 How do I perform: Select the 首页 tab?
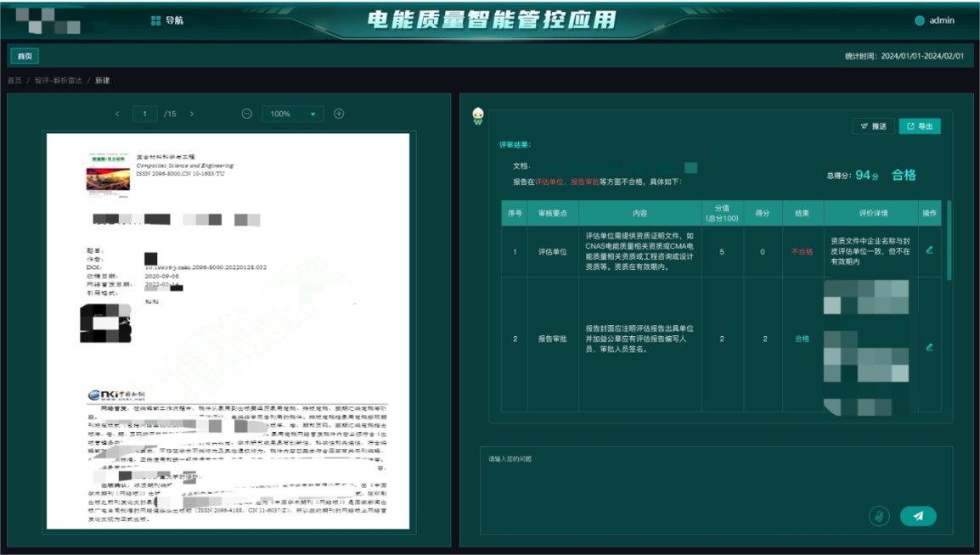(25, 56)
